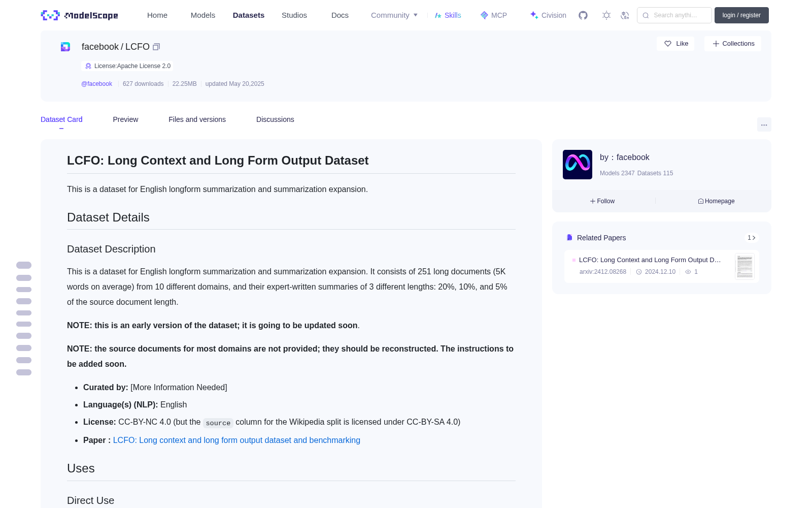Open the Docs menu item
Screen dimensions: 812x508
coord(340,15)
